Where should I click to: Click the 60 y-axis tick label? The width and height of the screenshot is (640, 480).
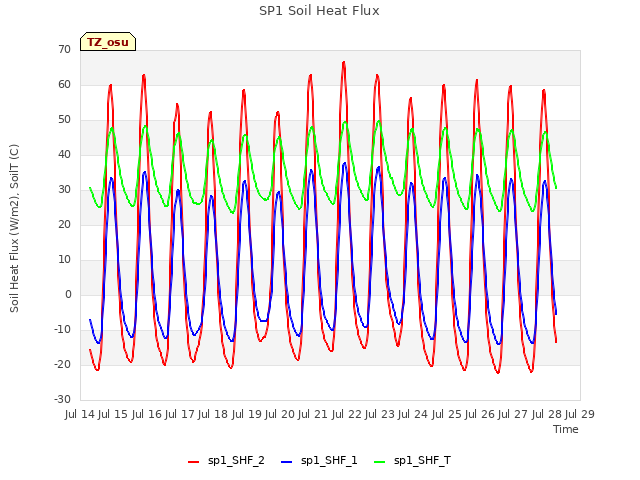(64, 85)
